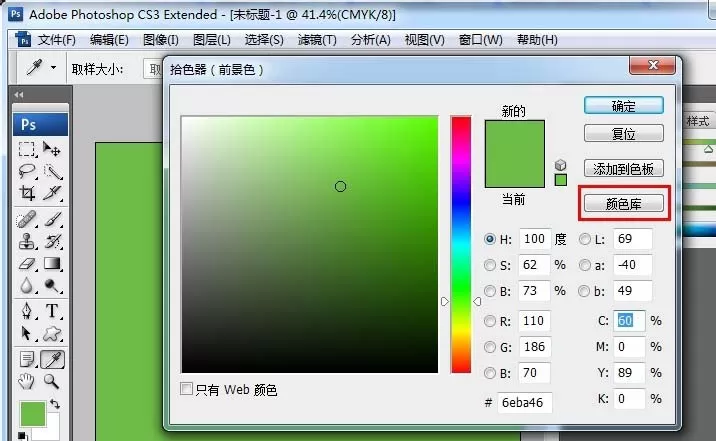The width and height of the screenshot is (716, 441).
Task: Select the Hand tool
Action: point(26,381)
